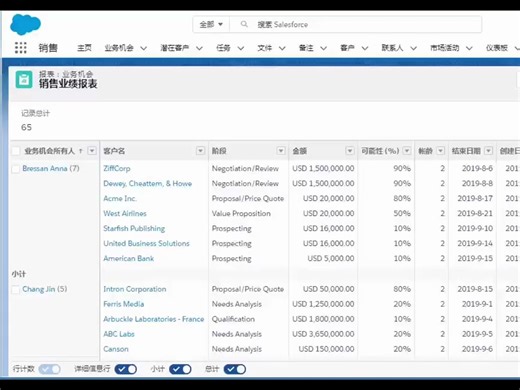The width and height of the screenshot is (520, 390).
Task: Open the Chang Jin (5) owner link
Action: coord(45,289)
